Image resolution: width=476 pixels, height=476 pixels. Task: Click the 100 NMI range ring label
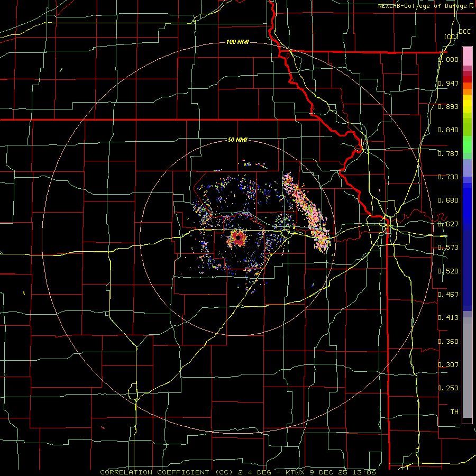coord(237,42)
